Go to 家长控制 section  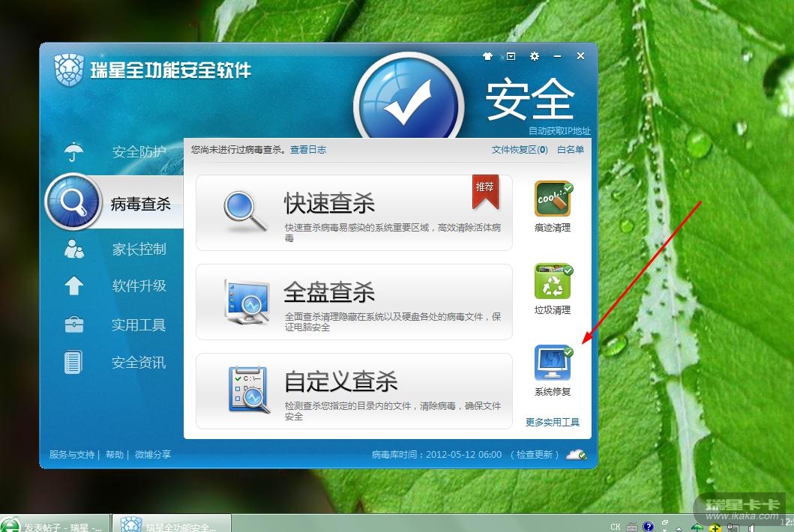coord(115,249)
